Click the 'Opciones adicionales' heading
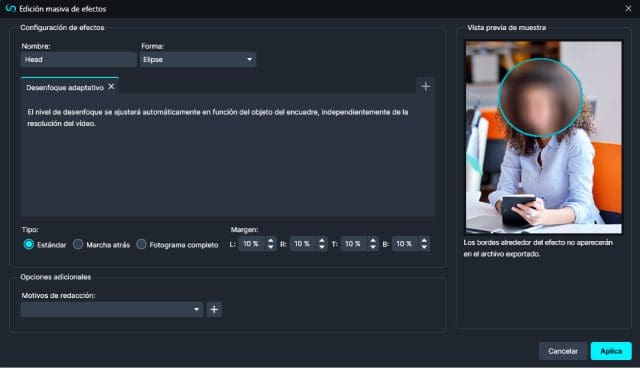Image resolution: width=640 pixels, height=368 pixels. coord(56,277)
